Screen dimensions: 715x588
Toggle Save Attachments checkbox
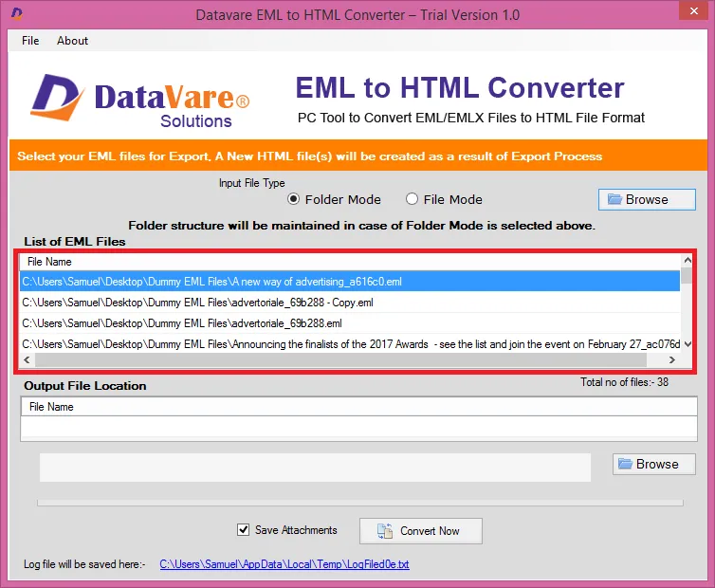tap(243, 529)
